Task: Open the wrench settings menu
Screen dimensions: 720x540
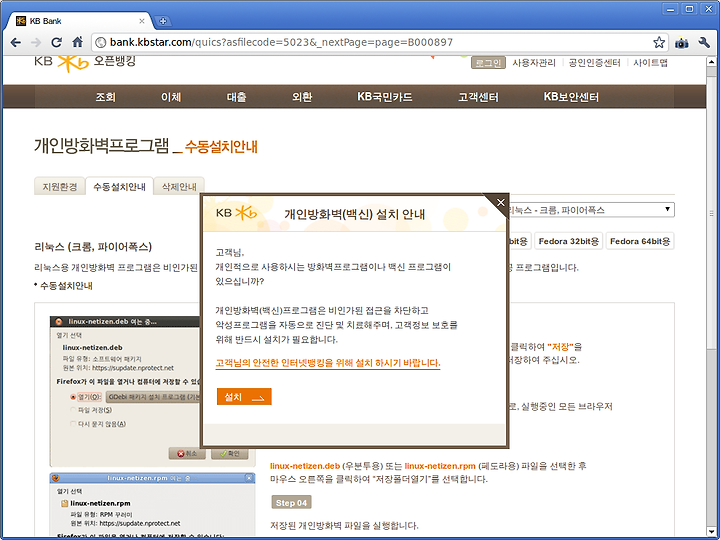Action: coord(704,43)
